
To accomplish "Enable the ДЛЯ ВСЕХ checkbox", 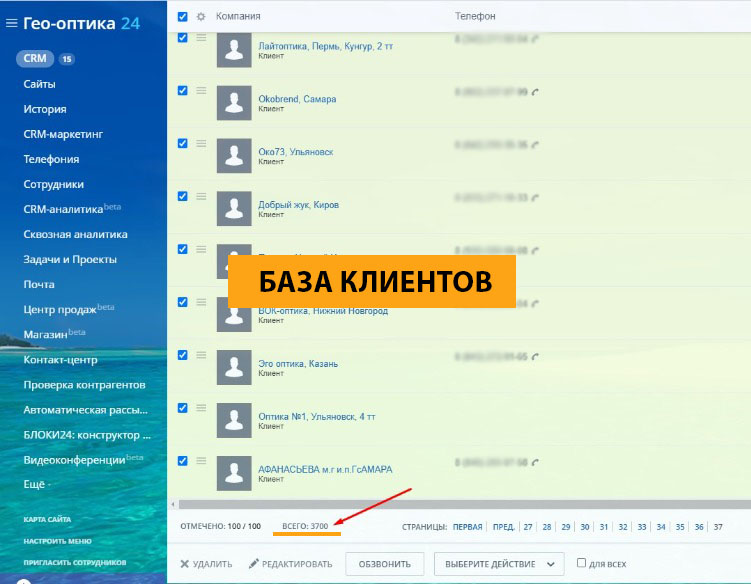I will 582,563.
